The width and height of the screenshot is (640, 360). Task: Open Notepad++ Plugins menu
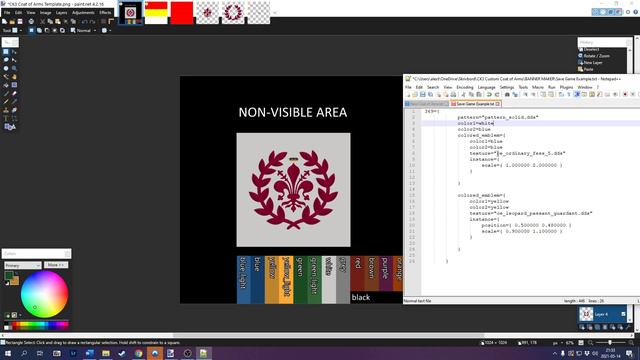click(566, 87)
